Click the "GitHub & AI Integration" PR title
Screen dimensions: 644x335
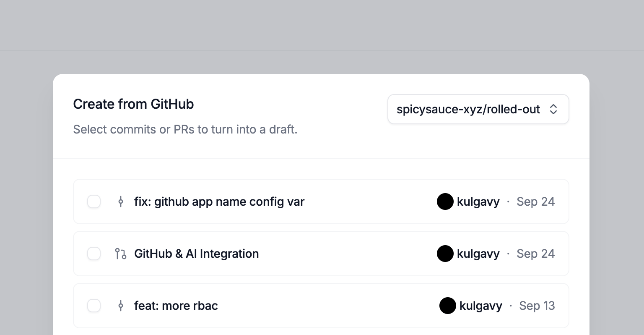pos(196,254)
